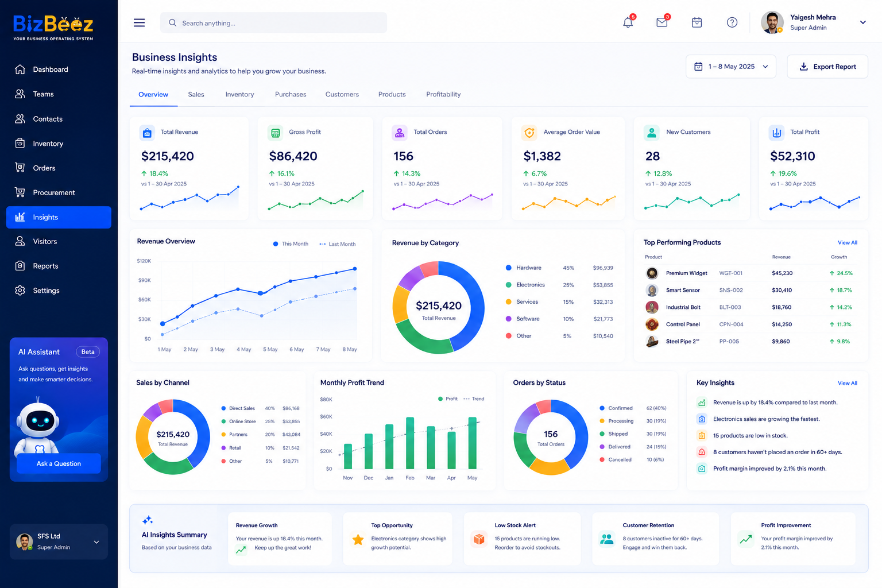882x588 pixels.
Task: Click the Settings gear icon in sidebar
Action: click(x=20, y=291)
